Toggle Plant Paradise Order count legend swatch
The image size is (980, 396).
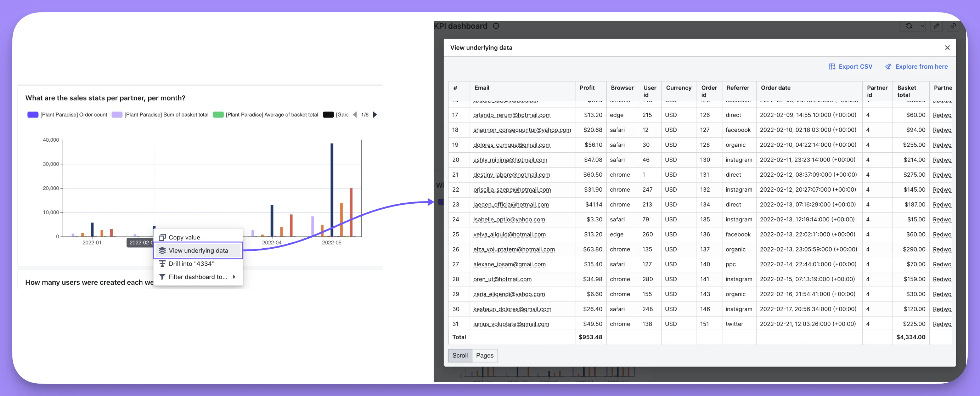33,114
